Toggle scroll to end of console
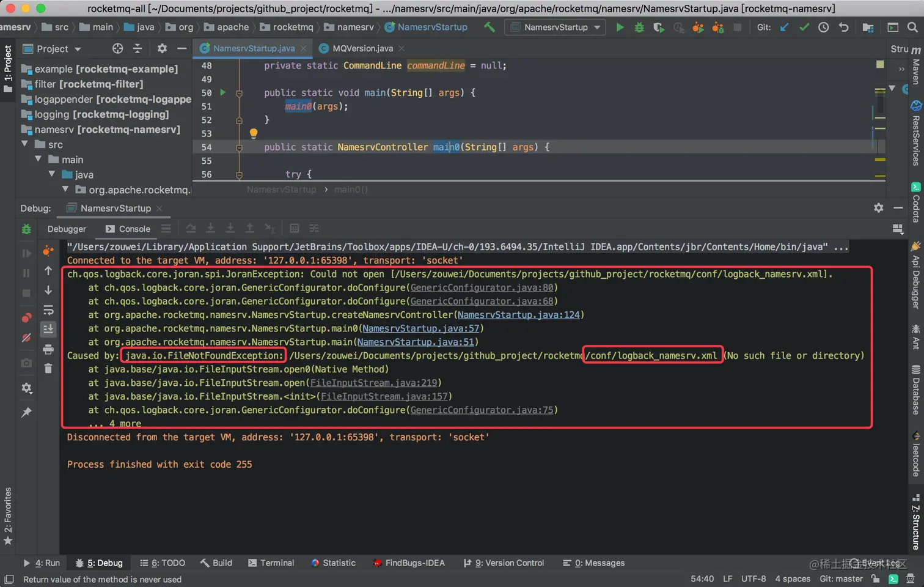Image resolution: width=924 pixels, height=587 pixels. point(48,329)
